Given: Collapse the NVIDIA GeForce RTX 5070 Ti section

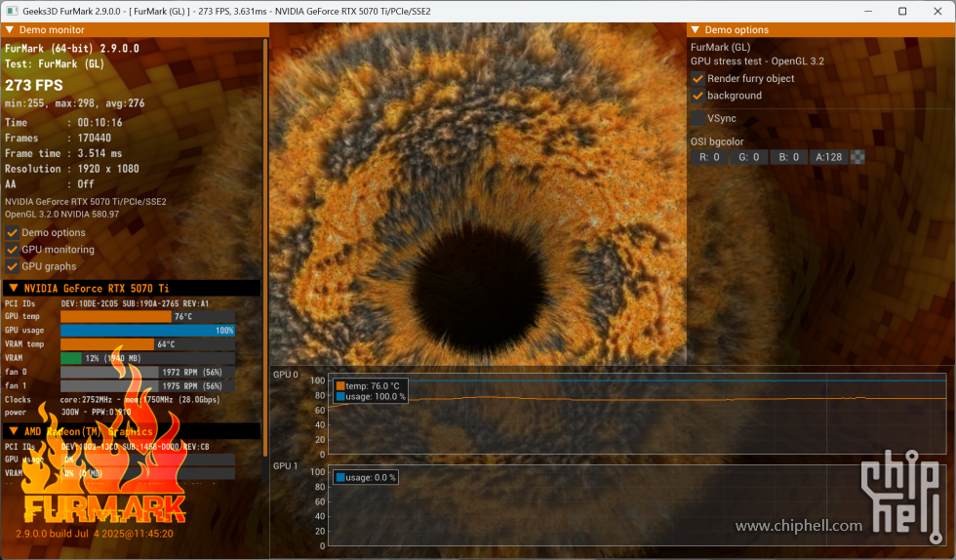Looking at the screenshot, I should pos(14,288).
